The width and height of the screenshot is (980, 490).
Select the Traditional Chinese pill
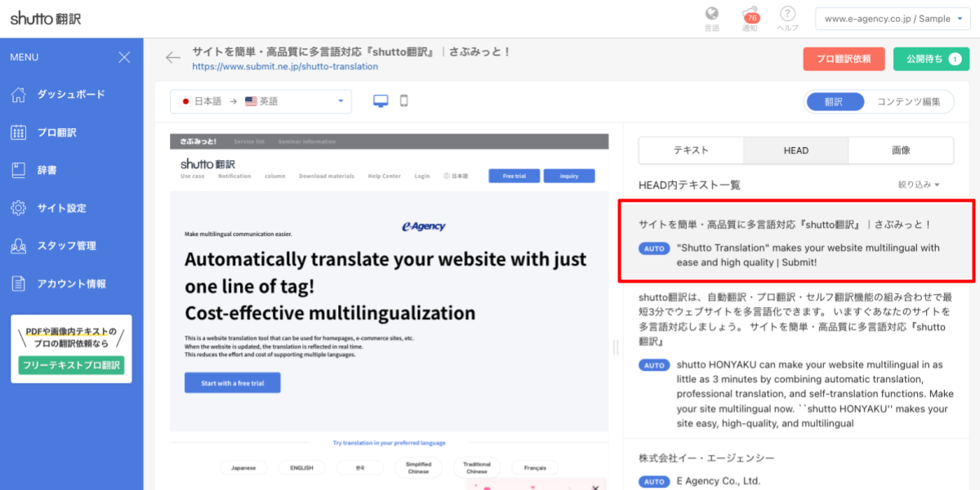pos(476,468)
